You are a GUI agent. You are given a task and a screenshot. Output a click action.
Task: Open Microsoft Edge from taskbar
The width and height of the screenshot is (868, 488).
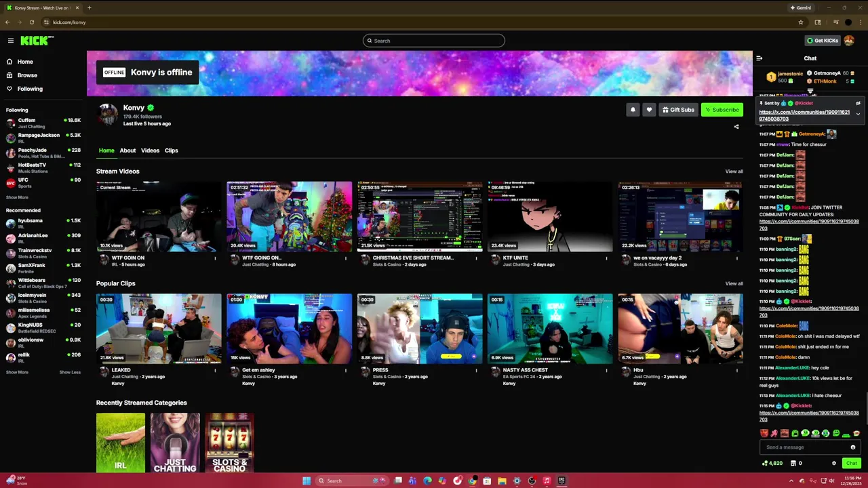point(427,481)
